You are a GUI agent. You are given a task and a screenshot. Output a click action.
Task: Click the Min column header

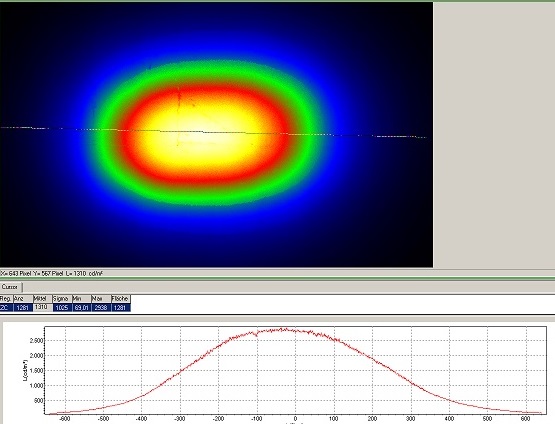point(81,299)
